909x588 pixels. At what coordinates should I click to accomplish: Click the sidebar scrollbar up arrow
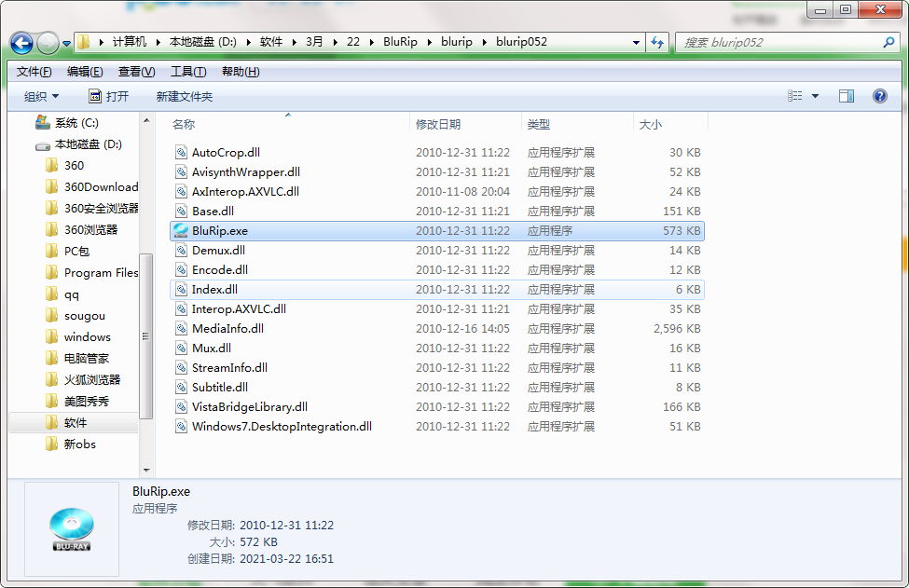click(x=146, y=120)
